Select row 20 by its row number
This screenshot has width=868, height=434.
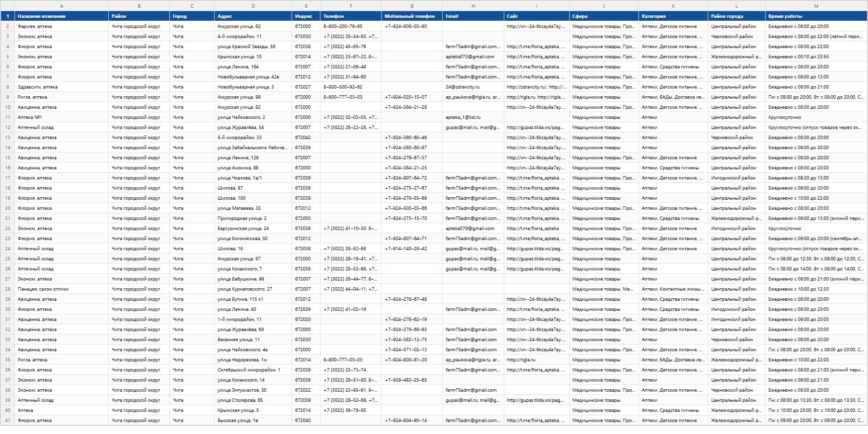click(7, 208)
